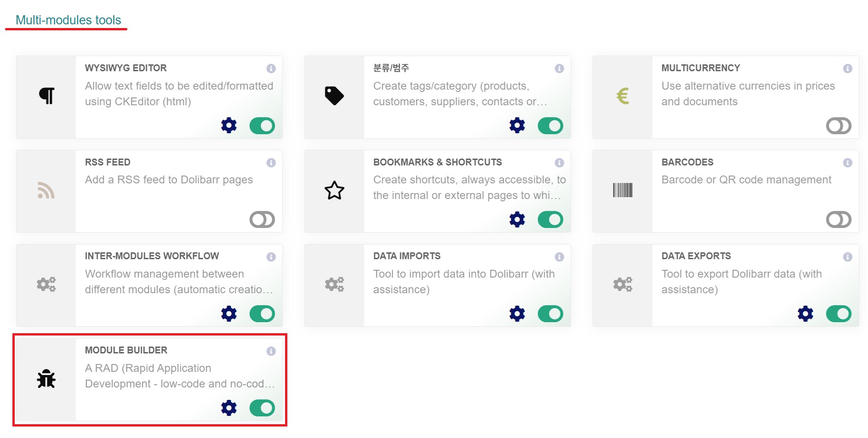Click info icon on Barcodes card
The height and width of the screenshot is (438, 868).
point(847,163)
